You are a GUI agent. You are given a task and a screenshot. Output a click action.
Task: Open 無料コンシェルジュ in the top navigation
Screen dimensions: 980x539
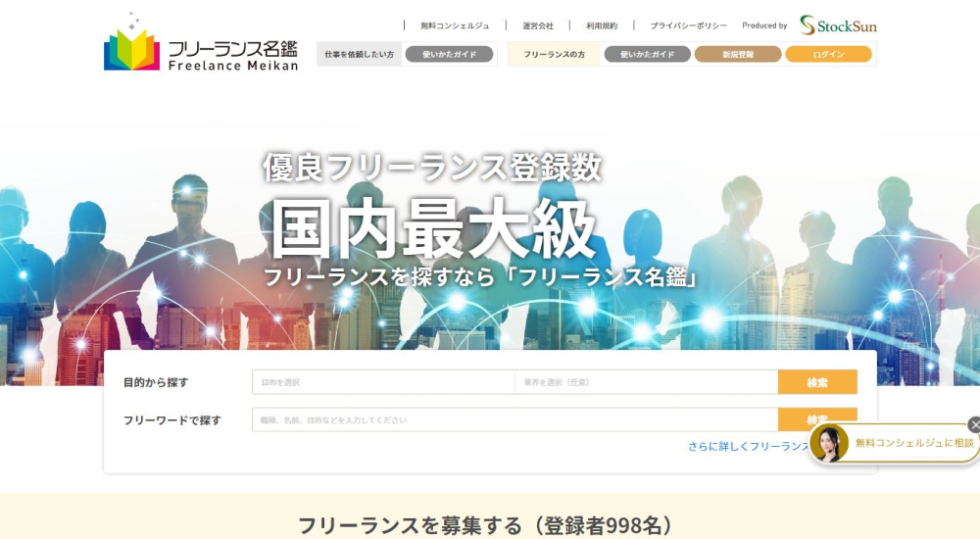point(455,25)
